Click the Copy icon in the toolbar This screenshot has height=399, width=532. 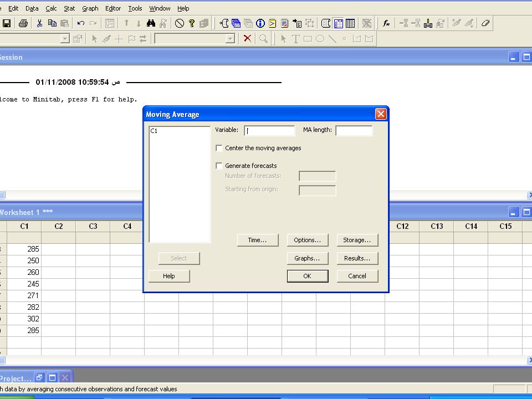click(x=52, y=23)
